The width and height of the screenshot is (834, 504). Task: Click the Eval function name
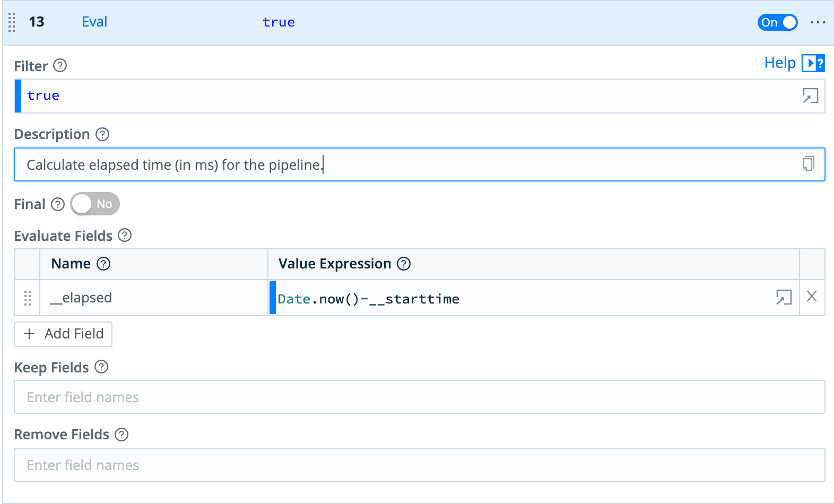point(94,22)
